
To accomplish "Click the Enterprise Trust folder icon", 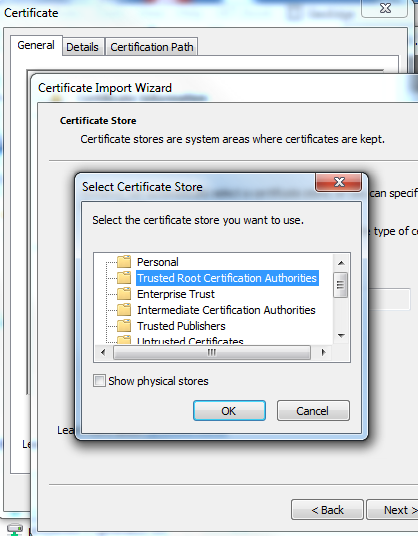I will tap(124, 294).
